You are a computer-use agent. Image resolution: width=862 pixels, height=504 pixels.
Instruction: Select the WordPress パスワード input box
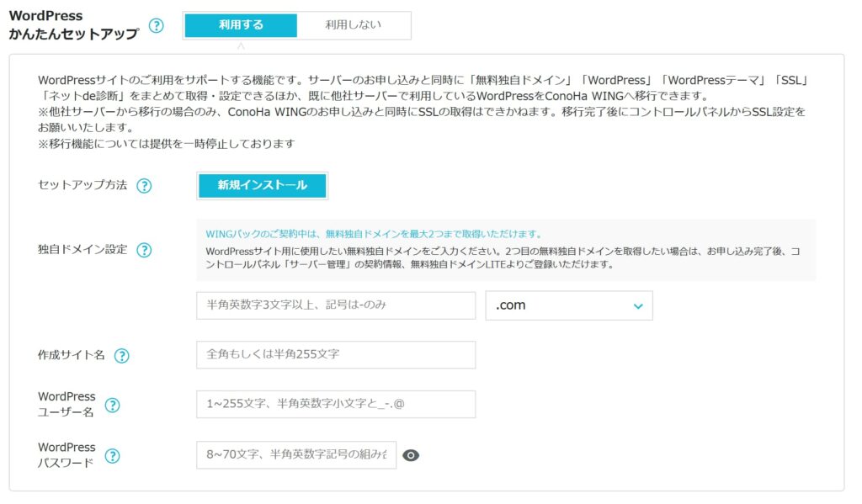click(296, 455)
